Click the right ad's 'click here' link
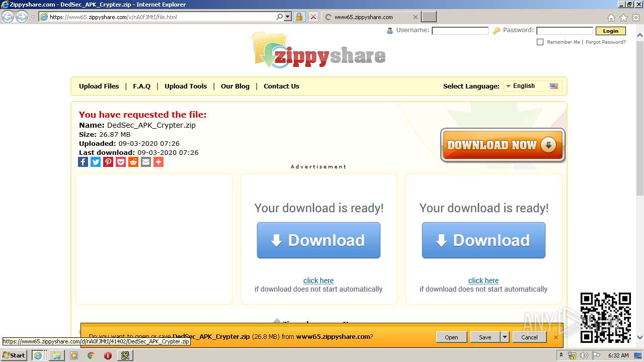The image size is (644, 362). (x=484, y=281)
